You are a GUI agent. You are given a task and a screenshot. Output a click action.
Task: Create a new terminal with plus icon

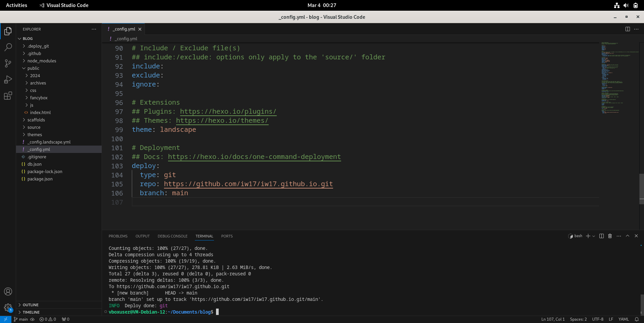[588, 236]
